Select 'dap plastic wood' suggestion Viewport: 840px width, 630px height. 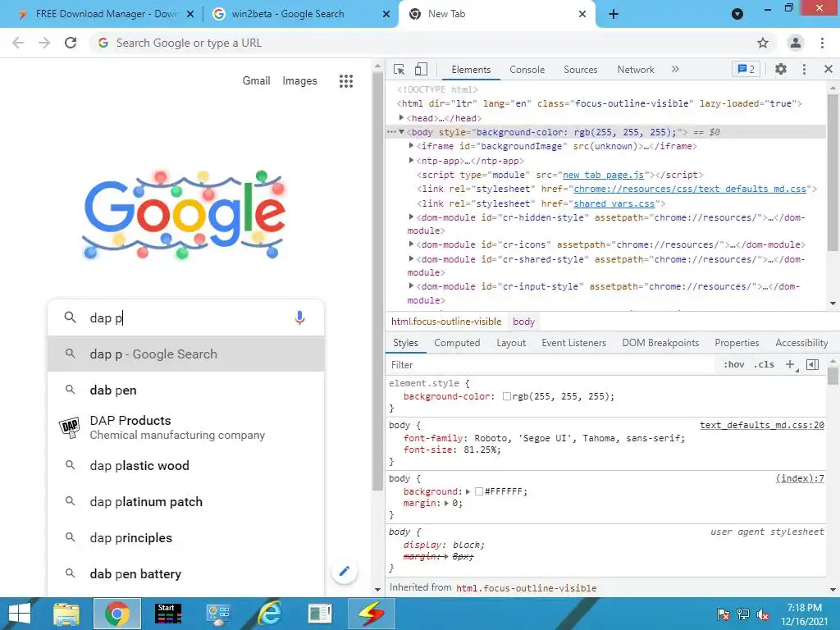tap(186, 466)
